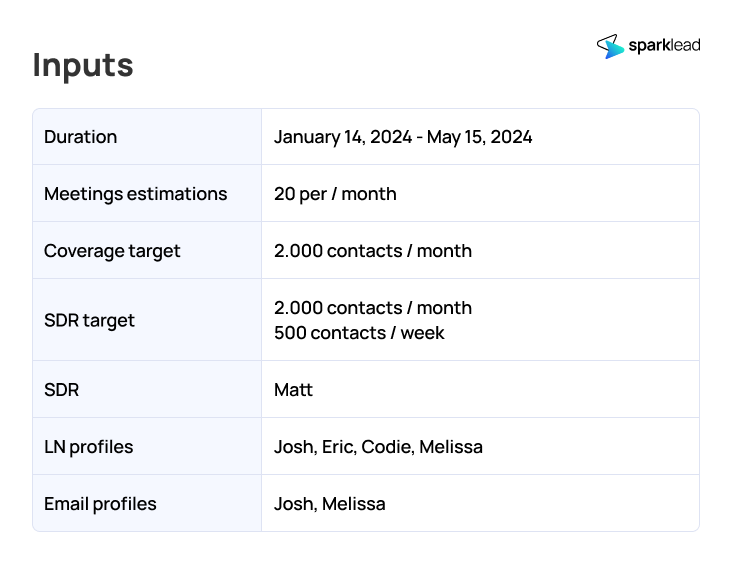Select the SDR name Matt
Viewport: 733px width, 566px height.
tap(293, 390)
